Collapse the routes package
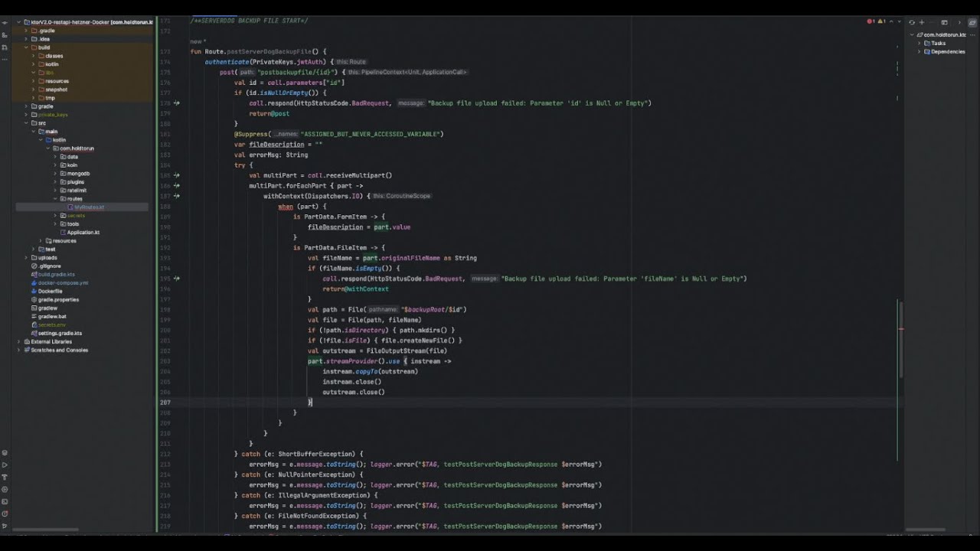The width and height of the screenshot is (980, 551). click(54, 199)
